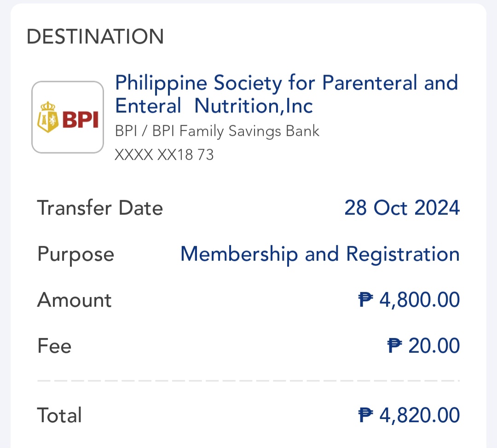Screen dimensions: 497x448
Task: Select the DESTINATION section heading
Action: [95, 36]
